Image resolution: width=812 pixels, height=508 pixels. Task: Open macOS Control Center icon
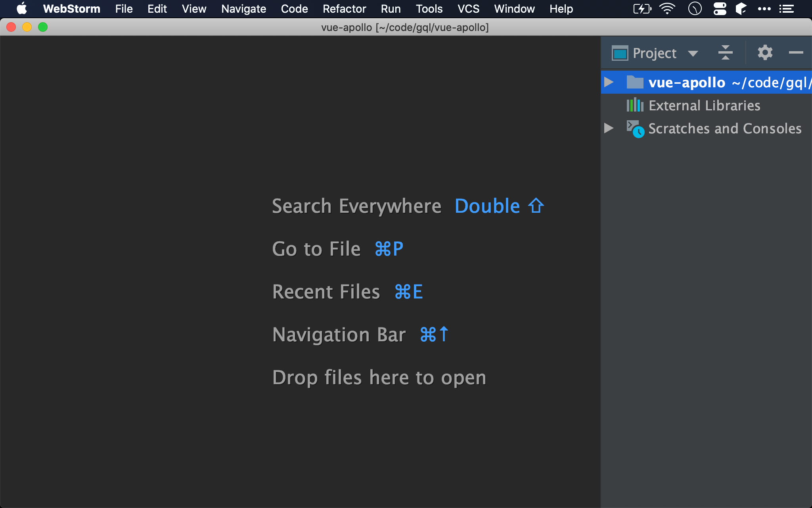tap(720, 9)
